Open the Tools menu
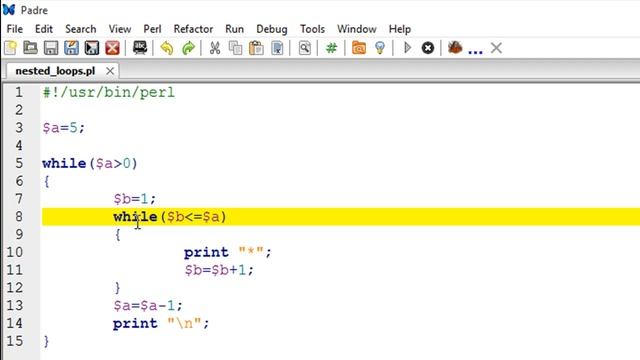This screenshot has height=360, width=640. [312, 29]
